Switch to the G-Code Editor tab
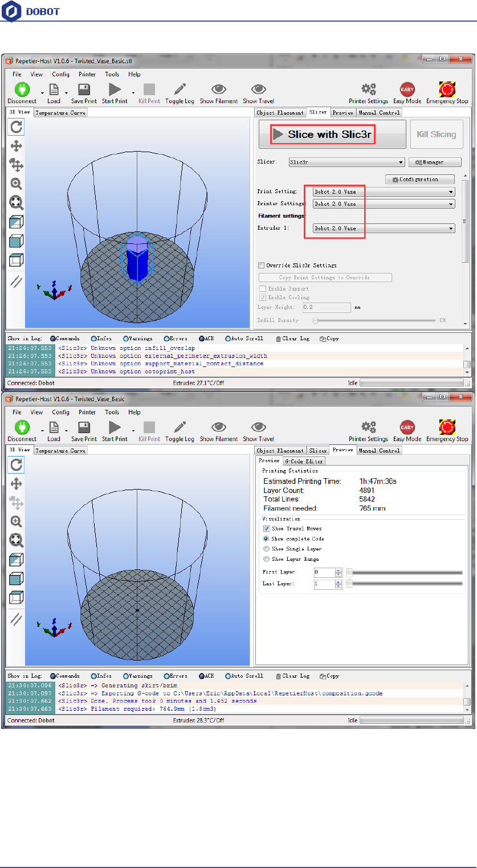The height and width of the screenshot is (868, 477). 304,461
